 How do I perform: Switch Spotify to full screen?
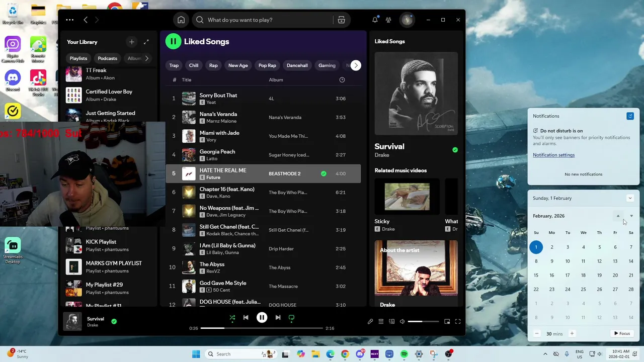[458, 322]
